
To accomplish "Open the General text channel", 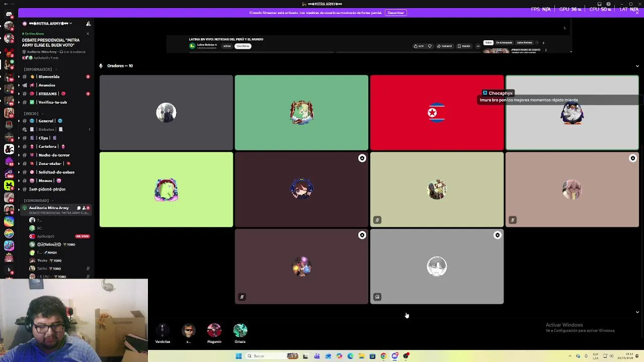I will coord(55,121).
